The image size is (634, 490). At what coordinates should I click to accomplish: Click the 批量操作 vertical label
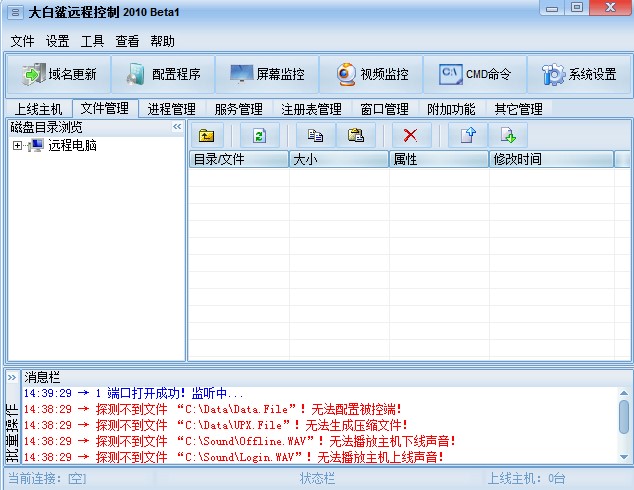(x=12, y=433)
